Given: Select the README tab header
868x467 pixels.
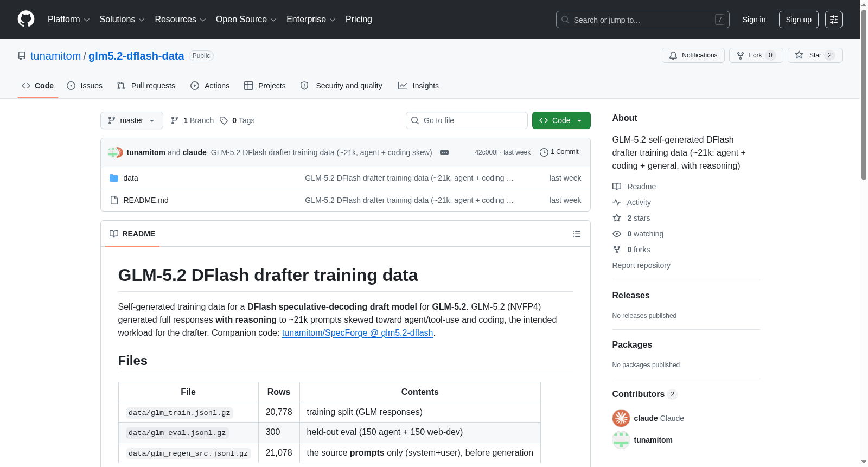Looking at the screenshot, I should (x=132, y=234).
